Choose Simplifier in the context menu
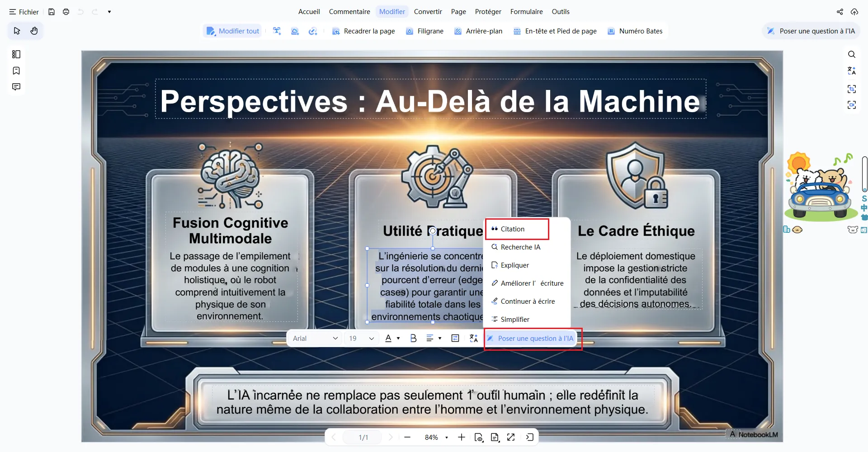 [527, 320]
